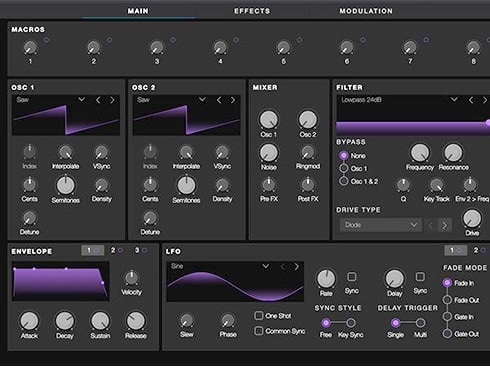Switch to the MODULATION tab
Image resolution: width=490 pixels, height=368 pixels.
click(366, 11)
